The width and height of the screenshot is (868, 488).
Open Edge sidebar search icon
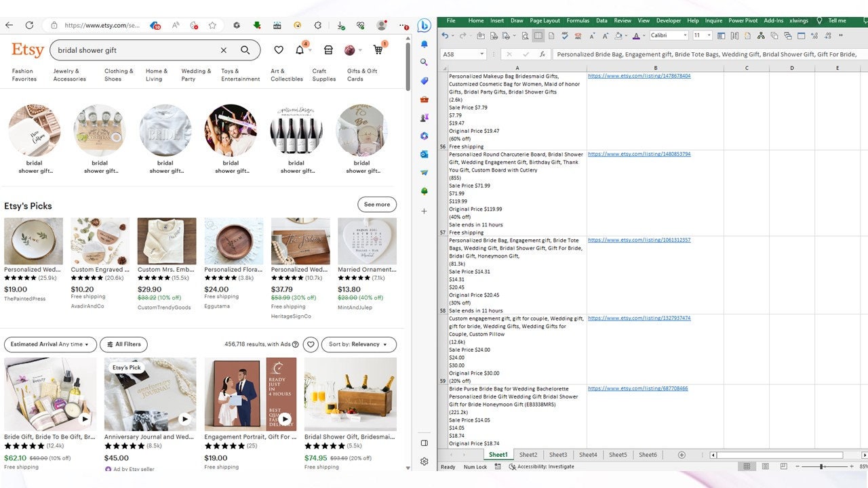424,62
